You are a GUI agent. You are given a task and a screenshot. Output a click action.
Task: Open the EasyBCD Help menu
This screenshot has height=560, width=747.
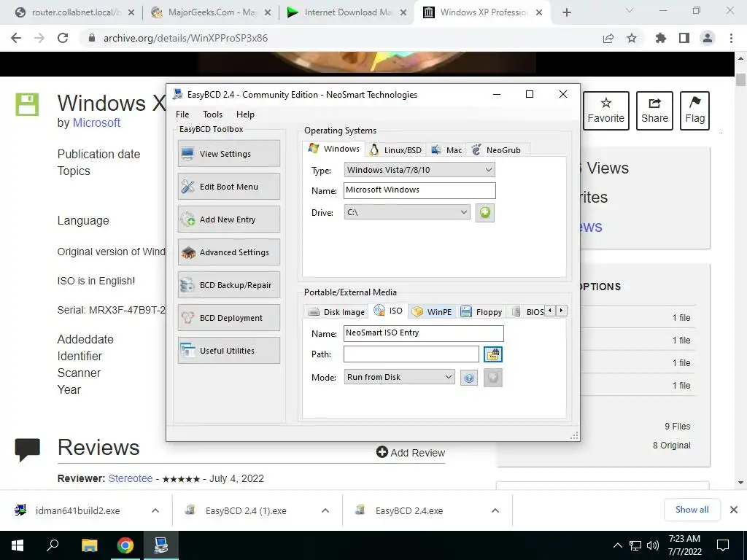pos(245,114)
